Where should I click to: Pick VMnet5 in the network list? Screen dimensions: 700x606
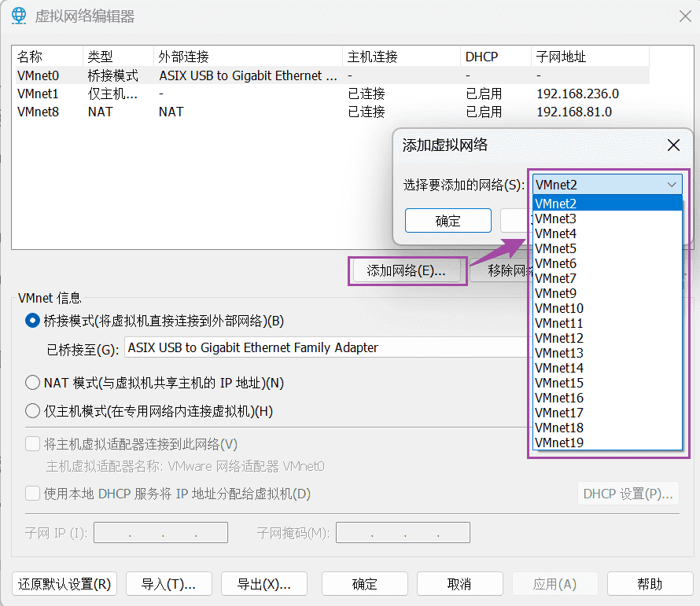coord(556,248)
